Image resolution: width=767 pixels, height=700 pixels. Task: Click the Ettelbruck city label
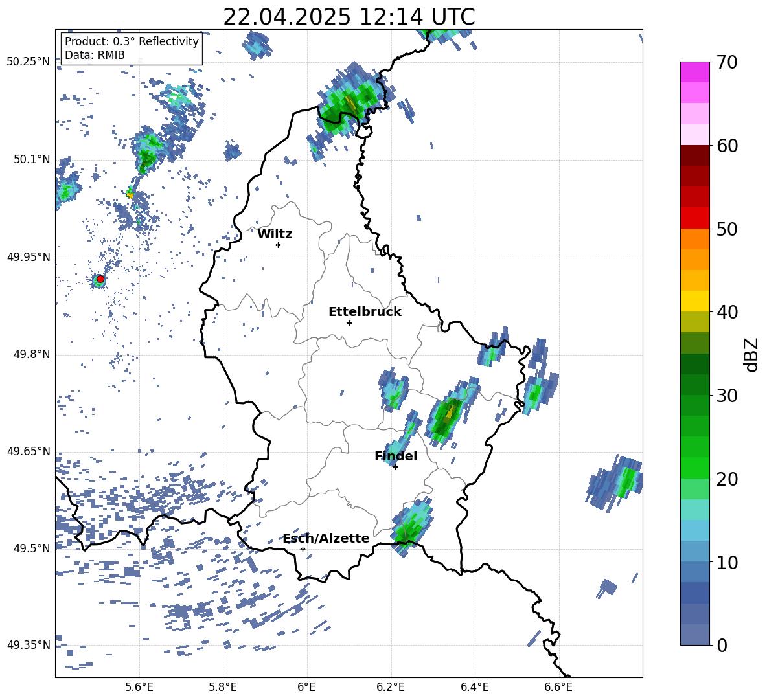(x=365, y=312)
